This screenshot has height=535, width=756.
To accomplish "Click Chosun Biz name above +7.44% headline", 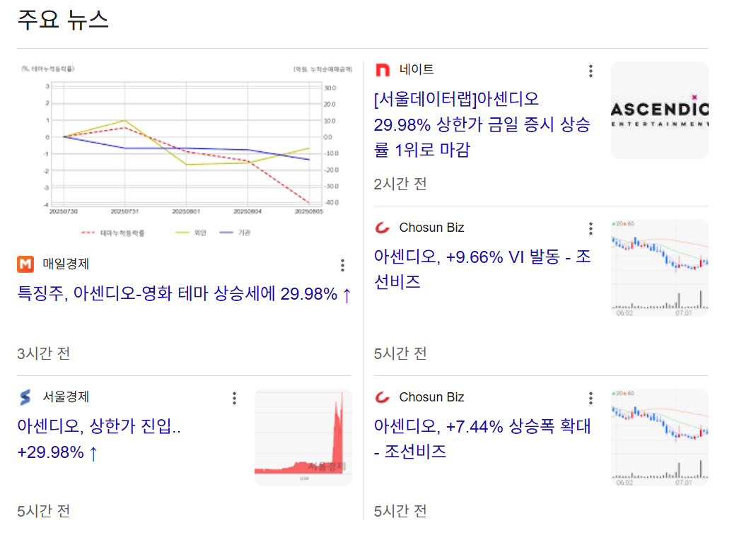I will click(431, 397).
